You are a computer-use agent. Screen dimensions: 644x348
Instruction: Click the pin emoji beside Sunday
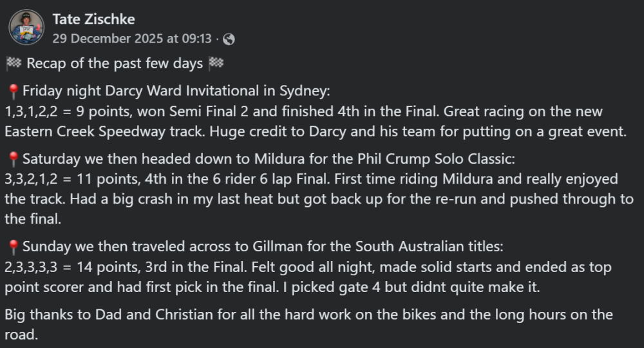(14, 247)
